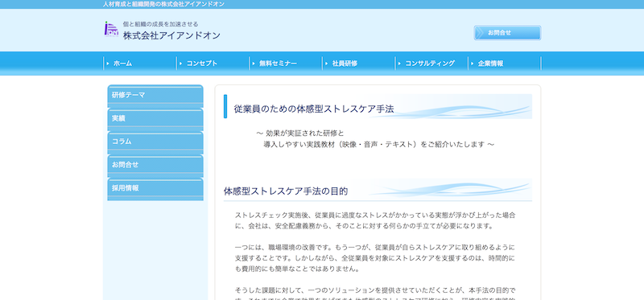Click the arrow icon beside コンサルティング

(x=399, y=64)
